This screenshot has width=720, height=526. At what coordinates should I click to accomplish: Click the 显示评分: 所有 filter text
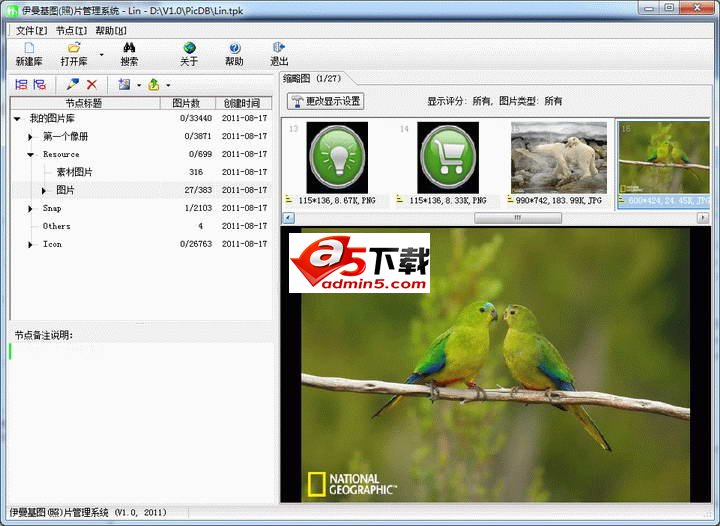pos(459,101)
